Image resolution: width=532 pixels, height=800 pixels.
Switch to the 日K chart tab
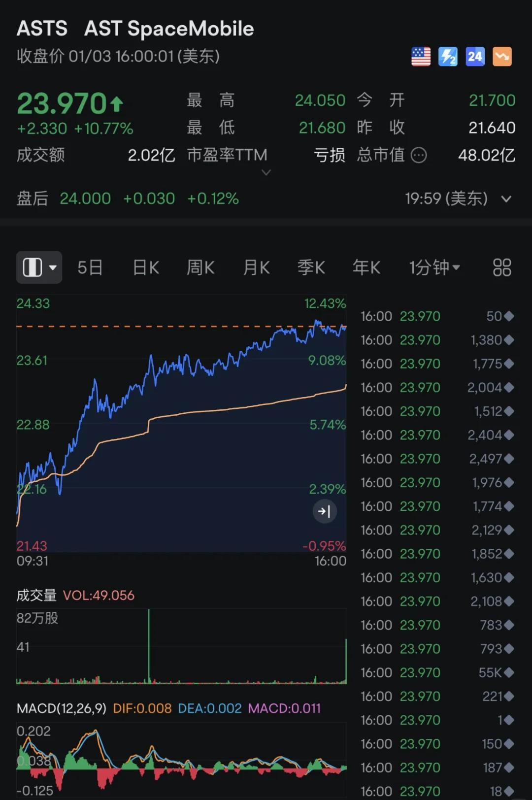click(146, 267)
